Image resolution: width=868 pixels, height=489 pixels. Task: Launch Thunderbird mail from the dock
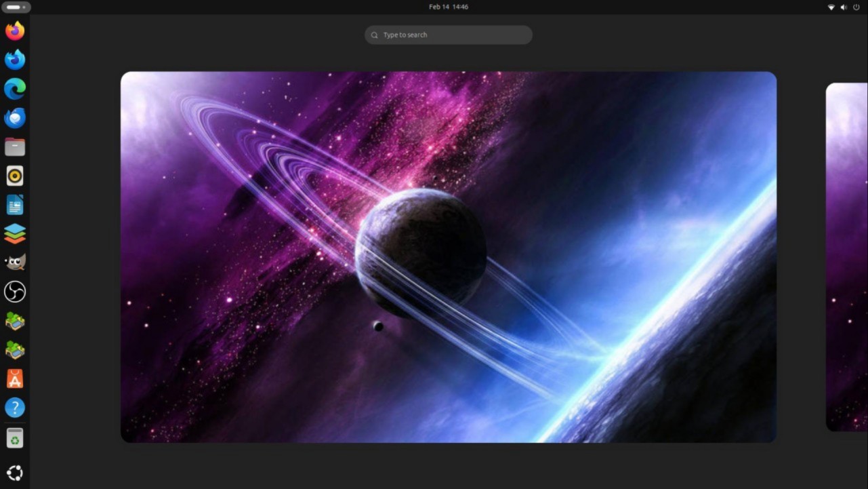[x=15, y=118]
